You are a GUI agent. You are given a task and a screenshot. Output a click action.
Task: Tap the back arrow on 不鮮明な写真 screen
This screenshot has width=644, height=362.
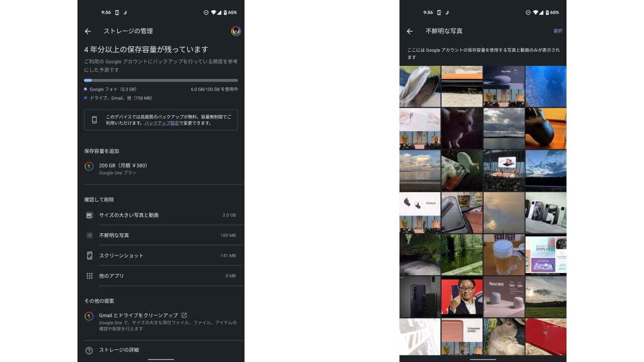coord(410,31)
